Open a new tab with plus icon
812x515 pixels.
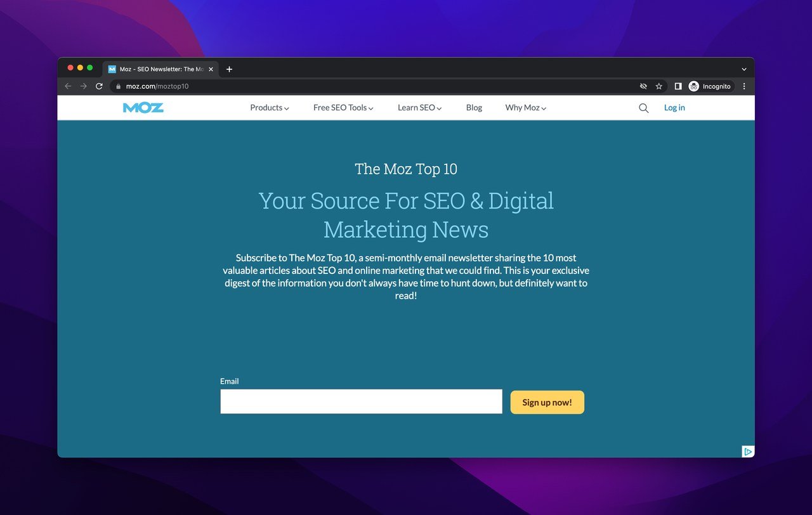tap(229, 69)
